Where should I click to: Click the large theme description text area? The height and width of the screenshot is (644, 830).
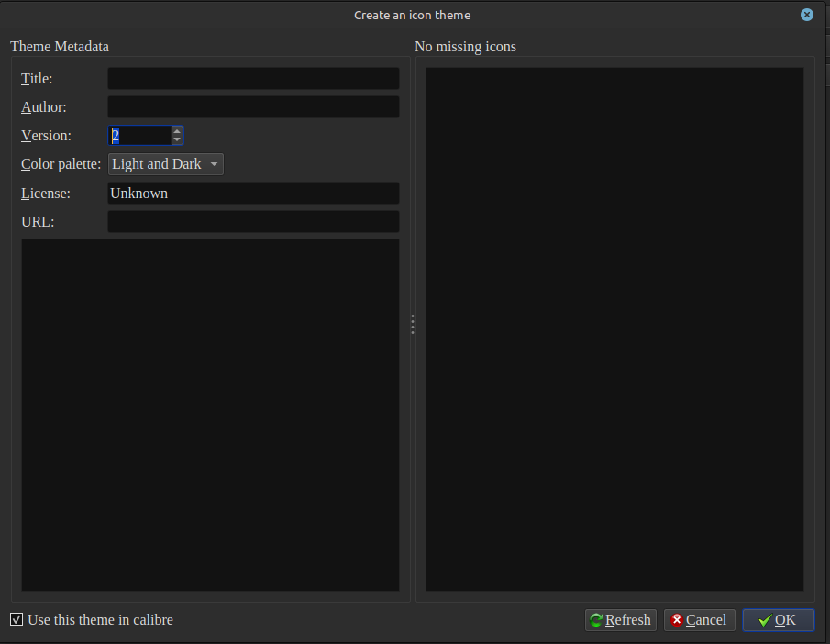point(210,416)
